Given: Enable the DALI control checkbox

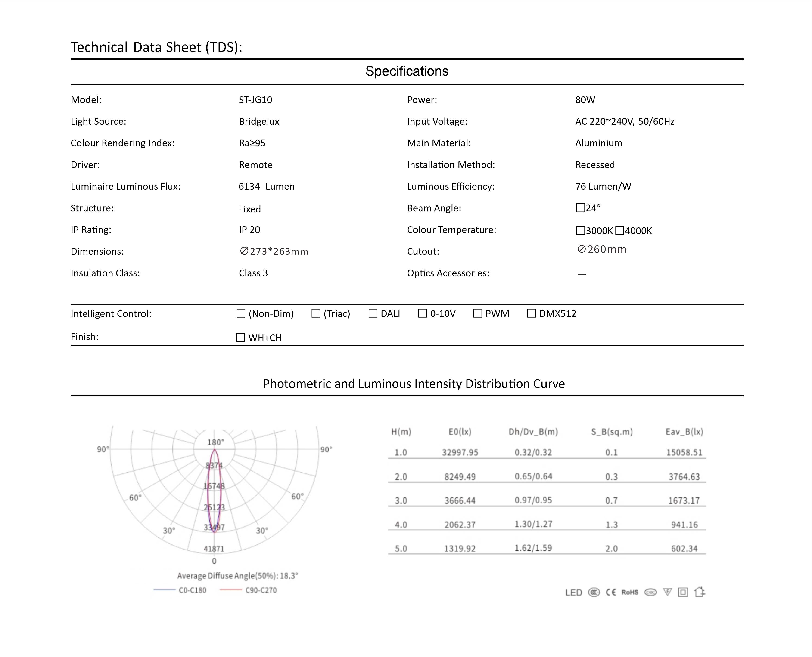Looking at the screenshot, I should pyautogui.click(x=373, y=313).
